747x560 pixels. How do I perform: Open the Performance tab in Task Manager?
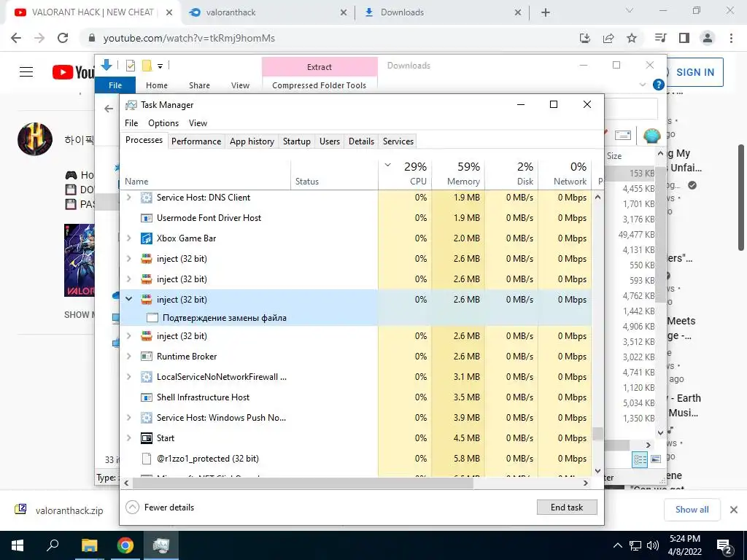click(196, 141)
